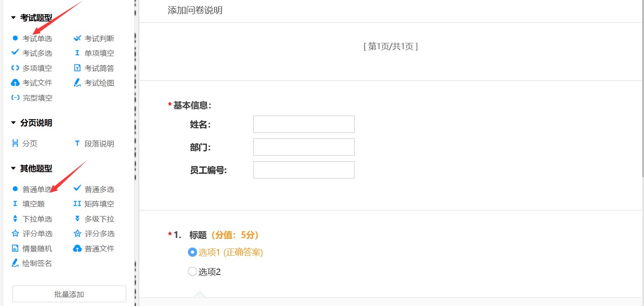Screen dimensions: 644x306
Task: Click the 添加问卷说明 link
Action: (x=195, y=10)
